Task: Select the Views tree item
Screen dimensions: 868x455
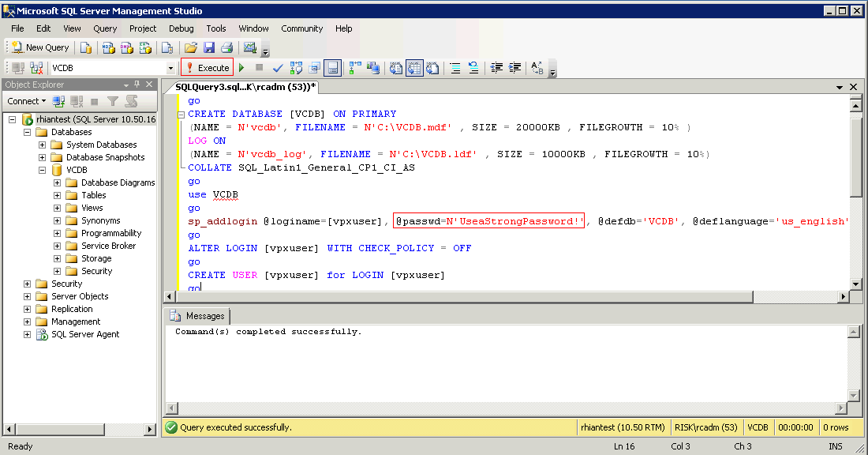Action: tap(92, 208)
